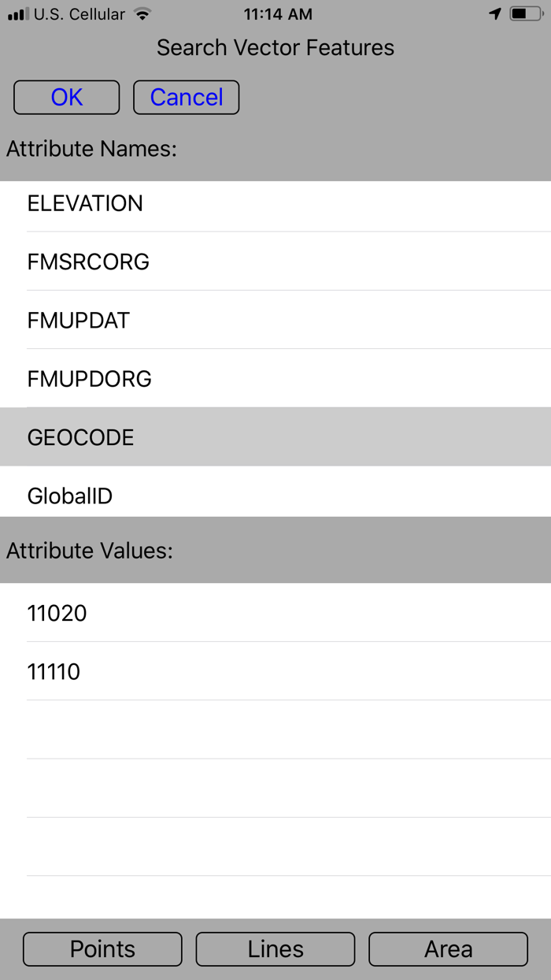Screen dimensions: 551x980
Task: Switch search mode to Area
Action: [x=448, y=949]
